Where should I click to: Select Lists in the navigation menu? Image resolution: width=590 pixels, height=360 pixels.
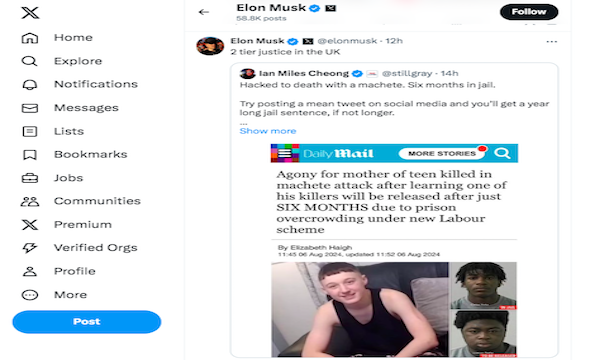(x=53, y=131)
